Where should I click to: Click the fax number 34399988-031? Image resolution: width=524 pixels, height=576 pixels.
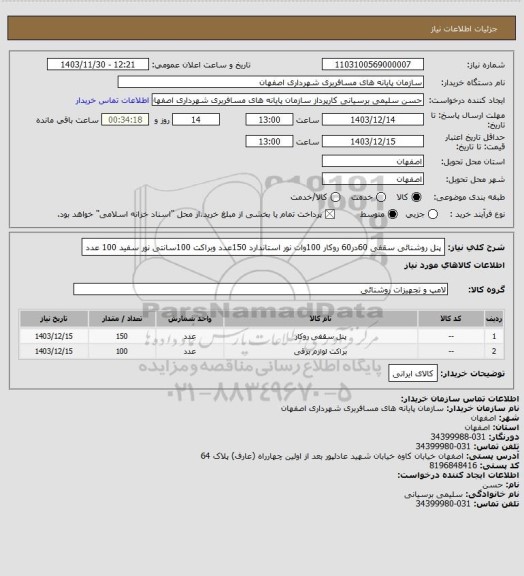458,437
